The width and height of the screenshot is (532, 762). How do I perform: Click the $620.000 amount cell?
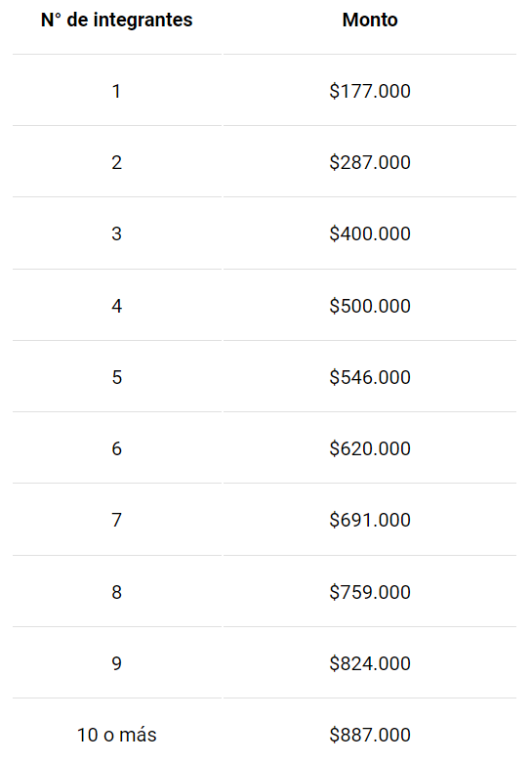[370, 448]
